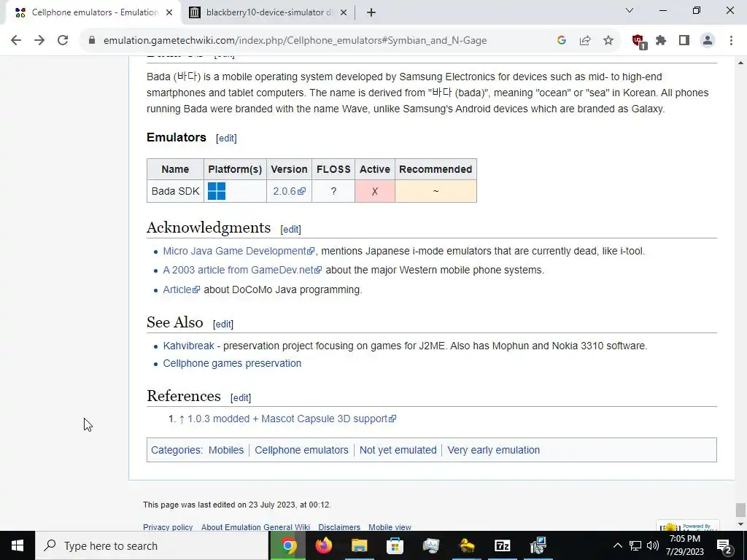Go forward to the next page

point(39,41)
